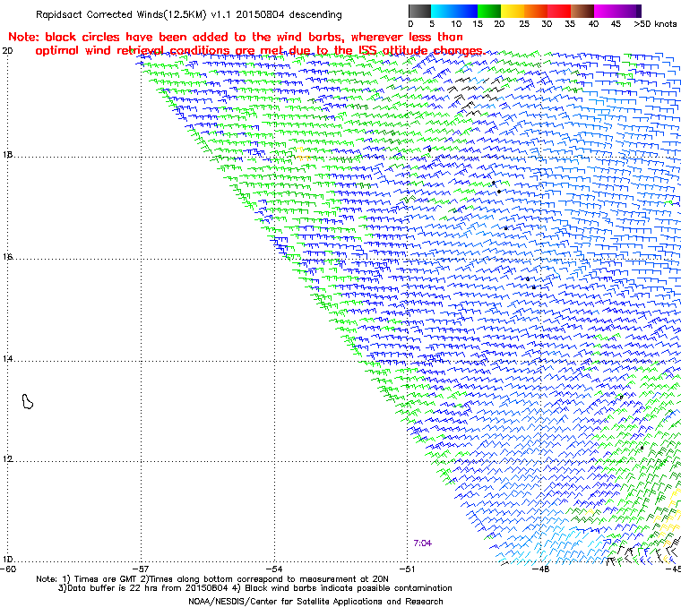Click the yellow 20-25 knots legend segment
Screen dimensions: 681x616
point(513,11)
